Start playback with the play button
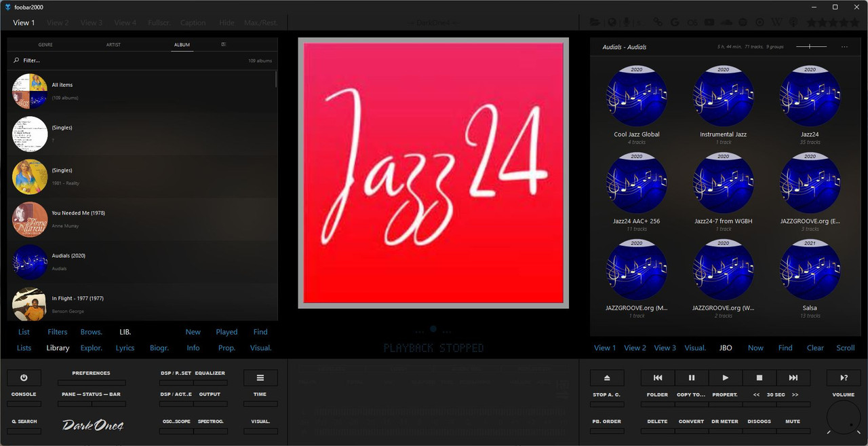The image size is (868, 446). click(x=726, y=377)
